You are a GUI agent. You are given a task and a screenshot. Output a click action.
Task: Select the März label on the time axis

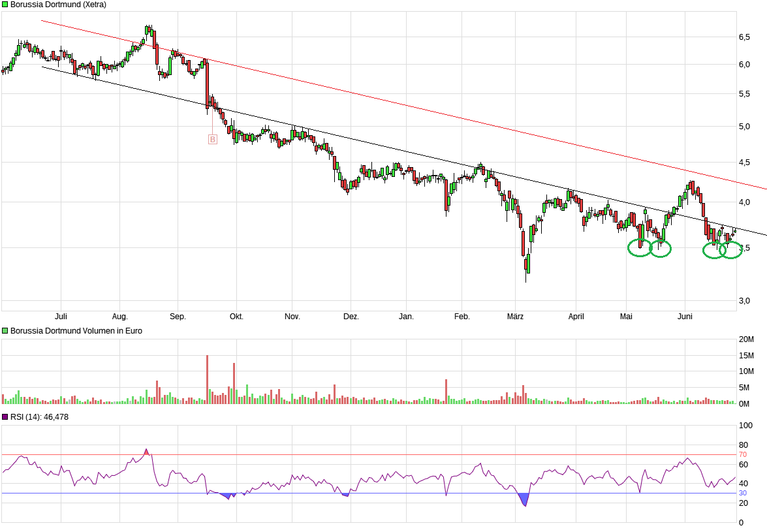(515, 317)
